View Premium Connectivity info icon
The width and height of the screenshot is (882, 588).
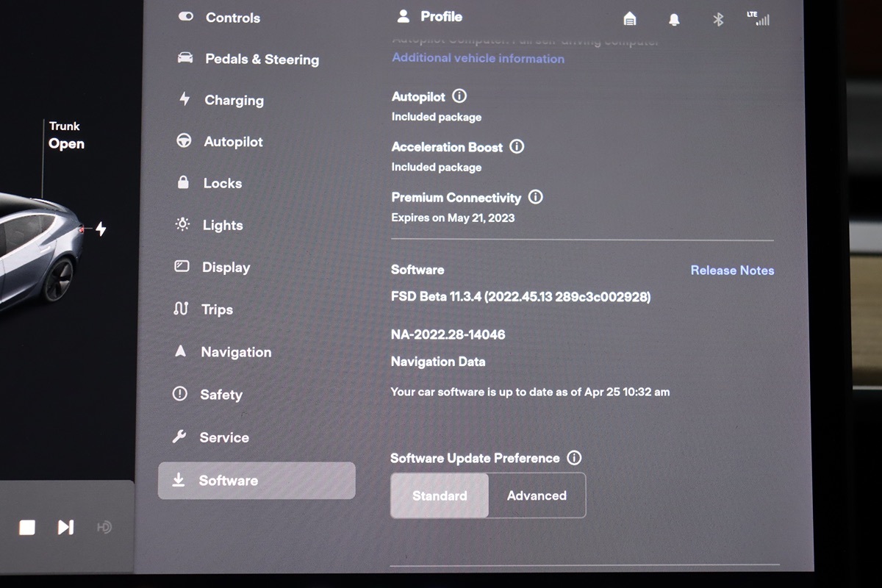536,197
